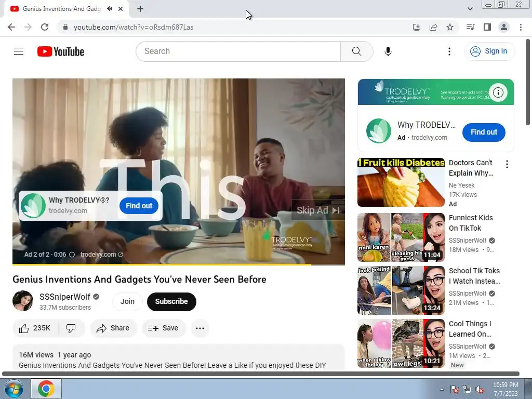532x399 pixels.
Task: Open ad info icon beside Ad 2 of 2
Action: point(72,255)
